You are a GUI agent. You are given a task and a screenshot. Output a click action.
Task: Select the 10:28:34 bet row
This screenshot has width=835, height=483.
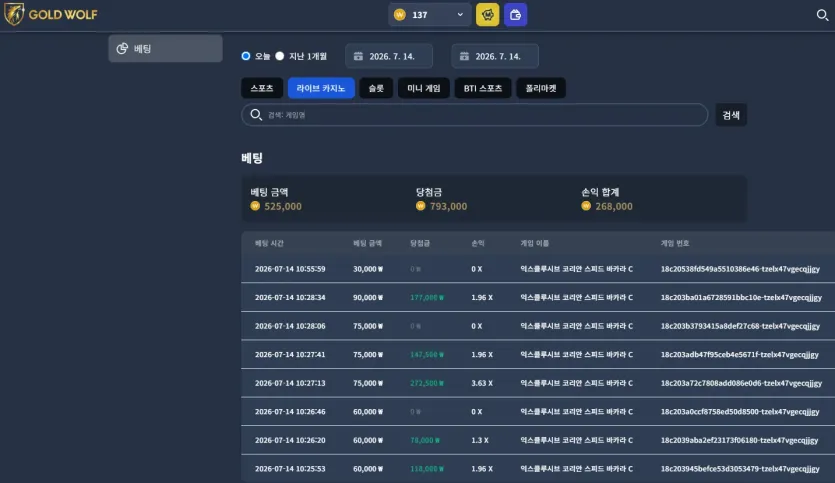(x=538, y=297)
